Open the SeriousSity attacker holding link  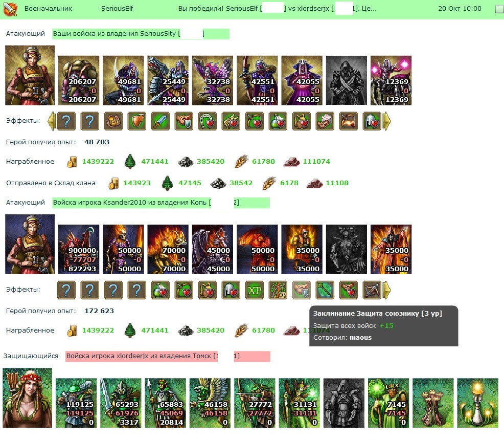coord(141,34)
